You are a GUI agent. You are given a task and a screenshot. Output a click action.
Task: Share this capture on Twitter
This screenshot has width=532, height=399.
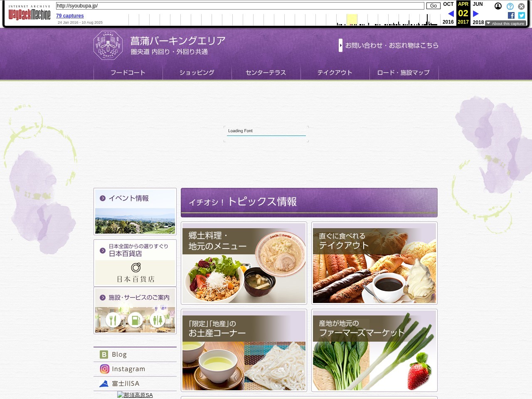522,15
